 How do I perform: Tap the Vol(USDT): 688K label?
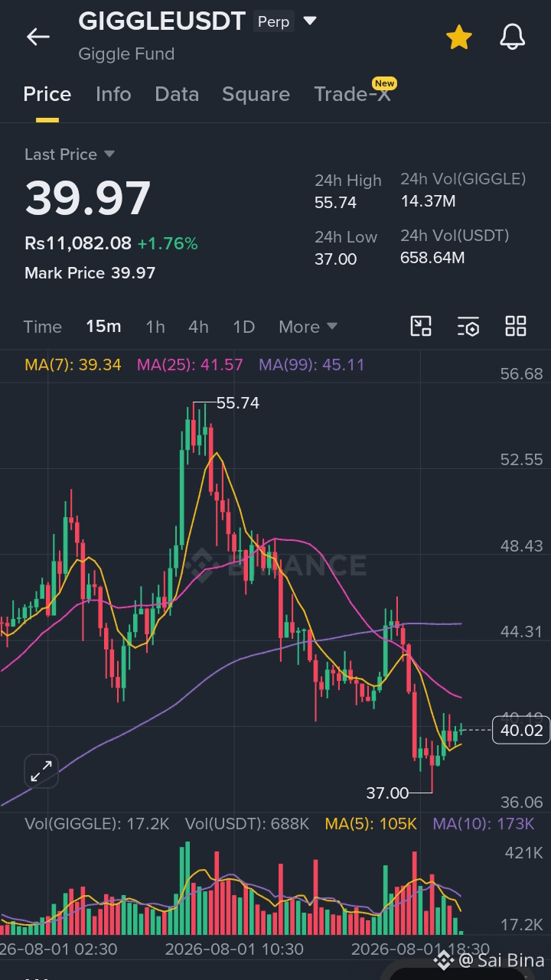point(246,824)
